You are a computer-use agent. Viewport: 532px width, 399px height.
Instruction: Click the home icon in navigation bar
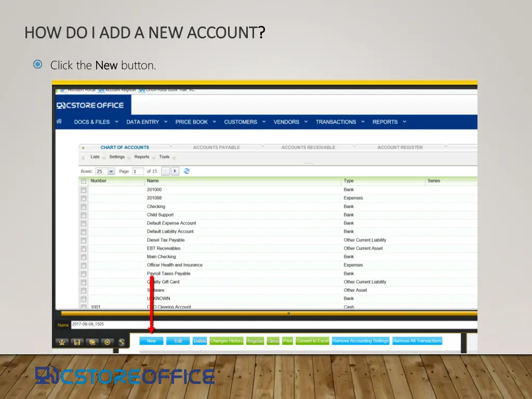tap(59, 122)
